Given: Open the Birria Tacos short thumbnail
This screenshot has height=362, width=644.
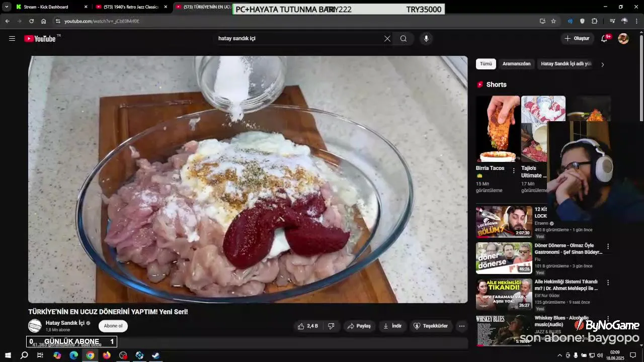Looking at the screenshot, I should 498,129.
